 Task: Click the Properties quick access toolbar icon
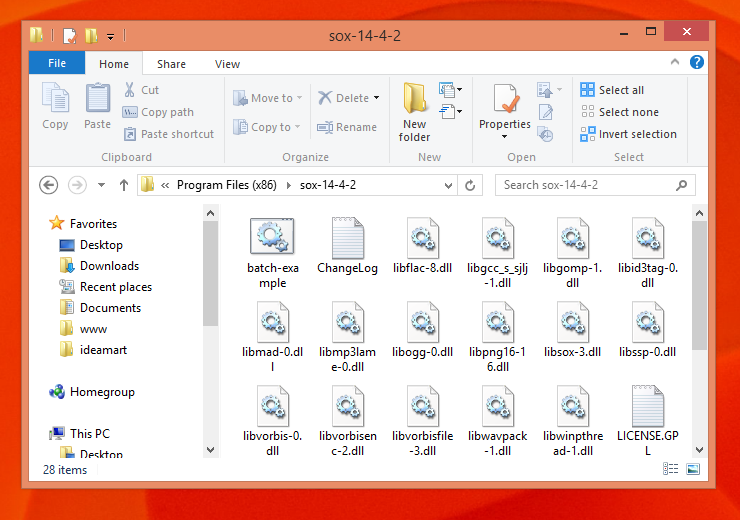click(69, 35)
